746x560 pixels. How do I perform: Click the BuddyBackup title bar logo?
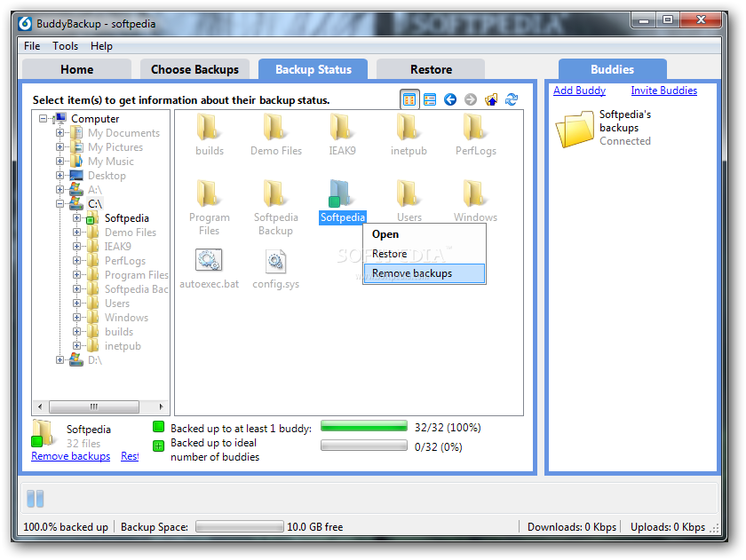point(25,24)
